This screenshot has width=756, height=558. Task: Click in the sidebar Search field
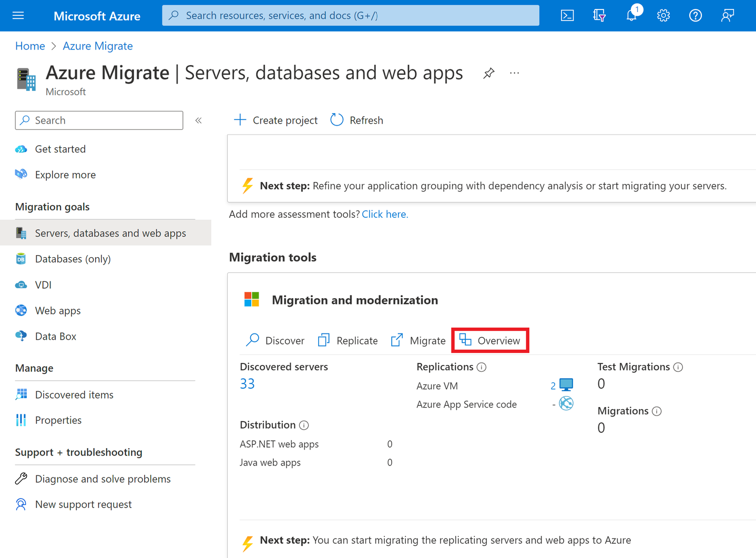99,120
